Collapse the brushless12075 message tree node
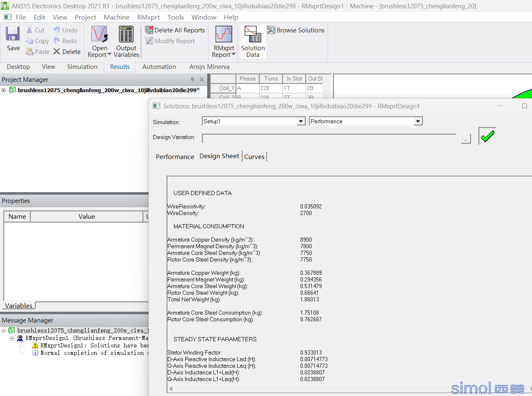The image size is (532, 396). tap(3, 330)
